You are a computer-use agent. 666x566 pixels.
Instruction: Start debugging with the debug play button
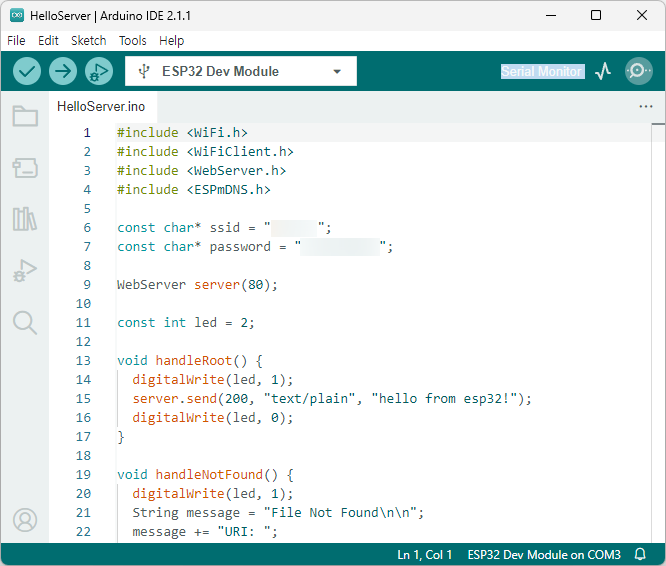click(x=99, y=71)
